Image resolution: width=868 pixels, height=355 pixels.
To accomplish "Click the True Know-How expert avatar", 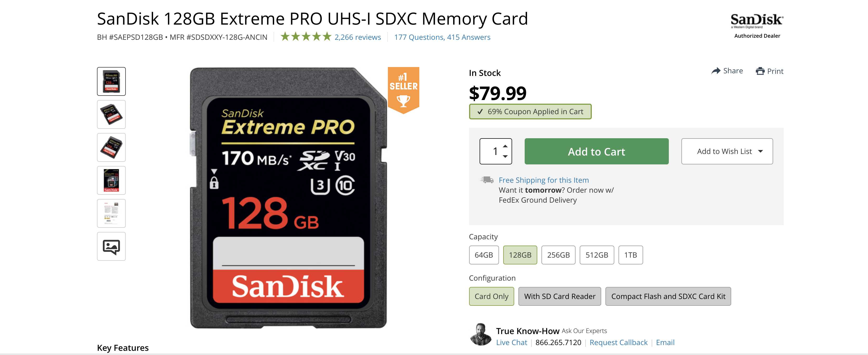I will pos(480,335).
